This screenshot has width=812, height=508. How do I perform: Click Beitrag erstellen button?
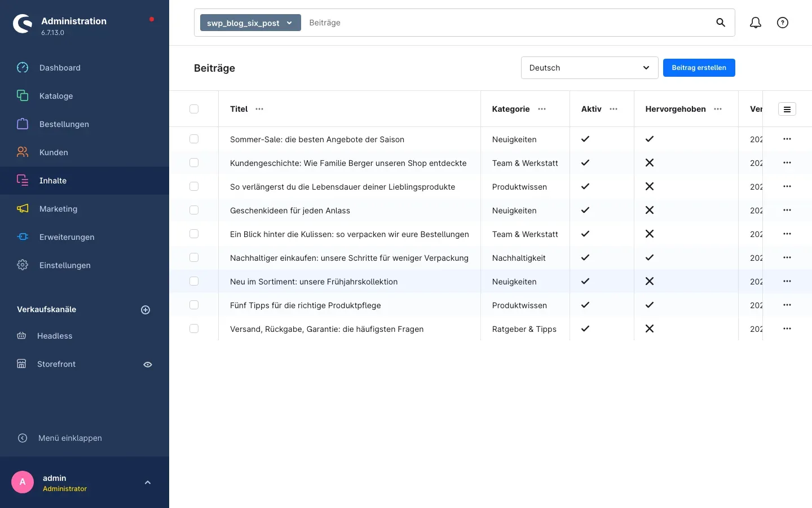[699, 68]
